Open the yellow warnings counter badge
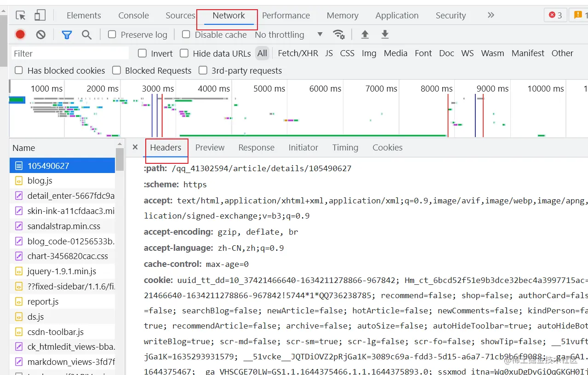The image size is (588, 375). (578, 15)
